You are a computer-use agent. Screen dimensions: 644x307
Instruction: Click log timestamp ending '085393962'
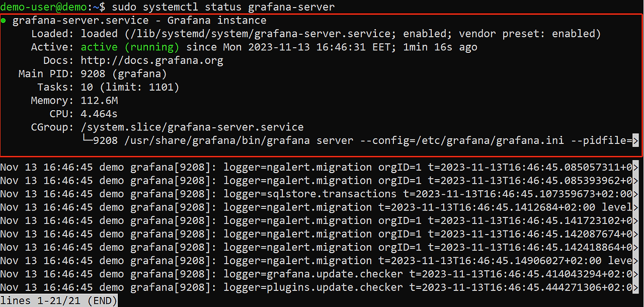coord(530,180)
